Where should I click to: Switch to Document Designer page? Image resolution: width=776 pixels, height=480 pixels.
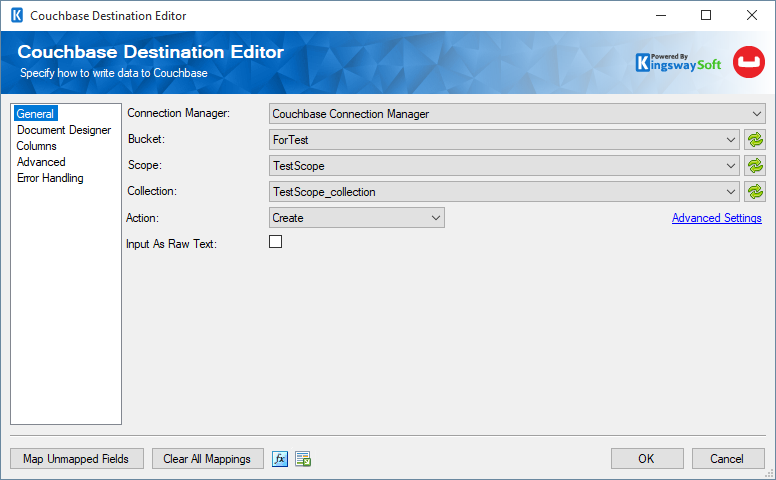pyautogui.click(x=64, y=130)
